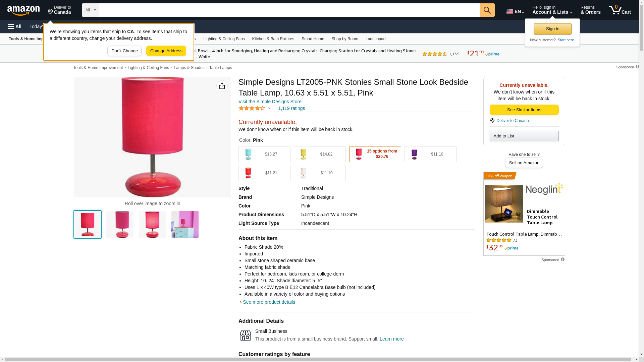
Task: Open Lighting & Ceiling Fans nav menu
Action: point(224,39)
